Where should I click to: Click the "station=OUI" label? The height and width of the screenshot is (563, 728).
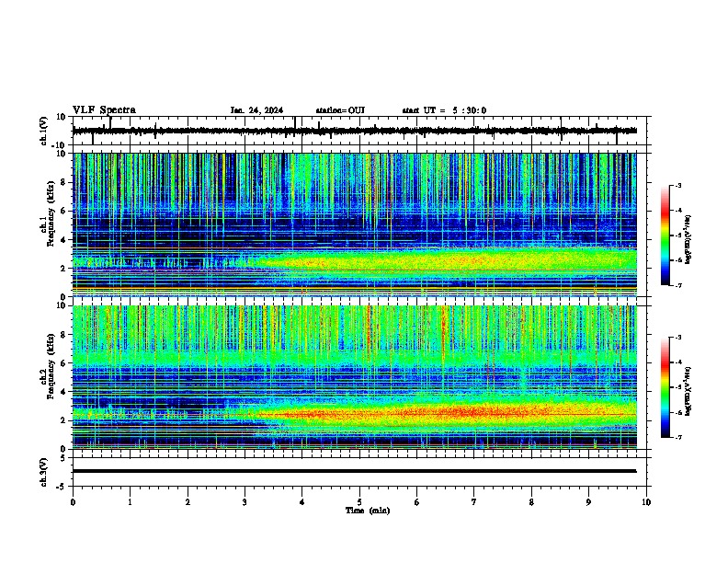coord(340,110)
